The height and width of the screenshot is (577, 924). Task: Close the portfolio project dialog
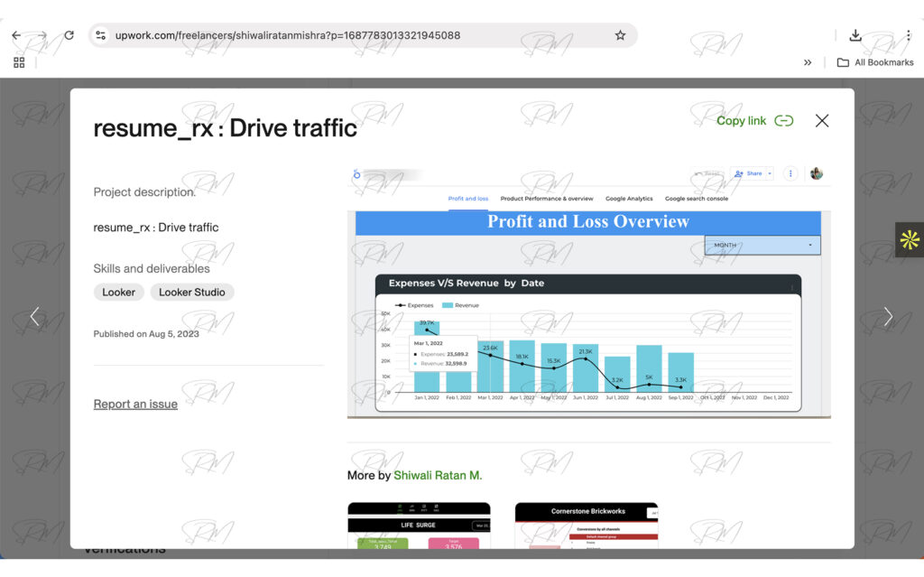(x=822, y=121)
